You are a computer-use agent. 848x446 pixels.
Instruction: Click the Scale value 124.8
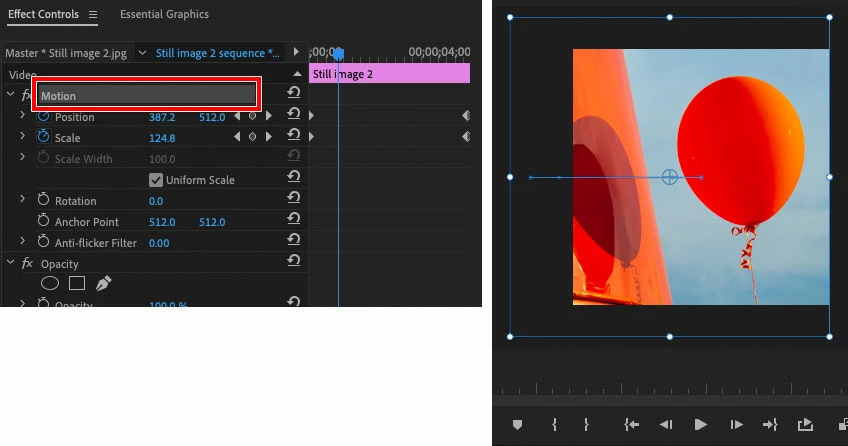point(162,138)
